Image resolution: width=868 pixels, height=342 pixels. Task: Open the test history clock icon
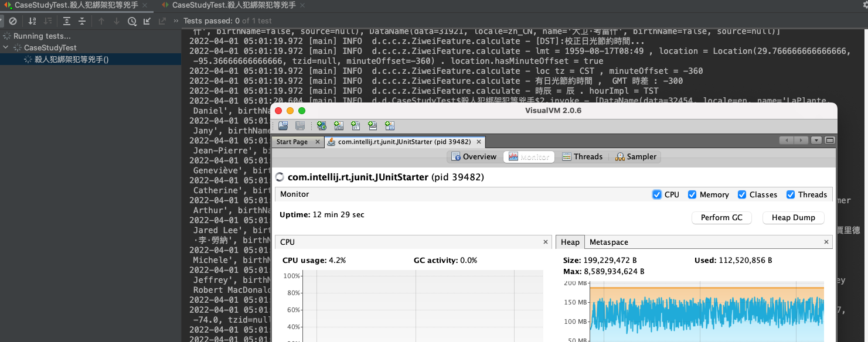click(x=132, y=21)
